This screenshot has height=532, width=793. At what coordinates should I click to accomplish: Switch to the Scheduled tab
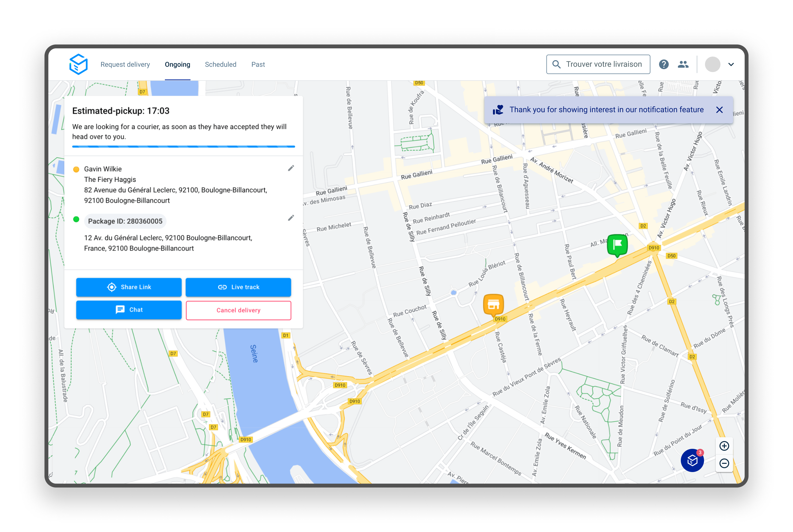pos(220,65)
